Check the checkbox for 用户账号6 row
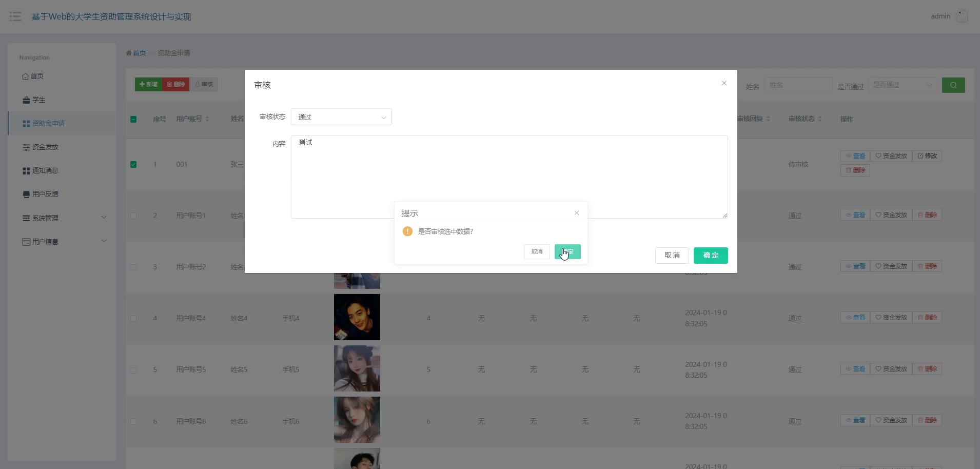Image resolution: width=980 pixels, height=469 pixels. 133,421
